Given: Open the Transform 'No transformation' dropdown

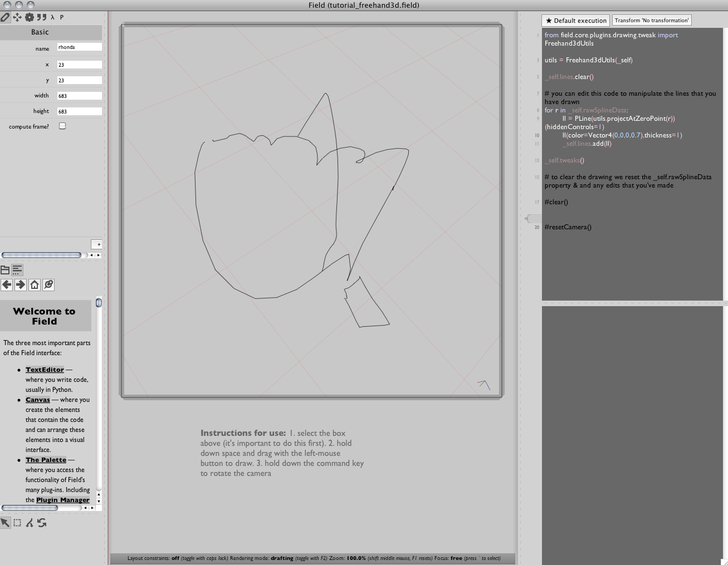Looking at the screenshot, I should (x=651, y=21).
